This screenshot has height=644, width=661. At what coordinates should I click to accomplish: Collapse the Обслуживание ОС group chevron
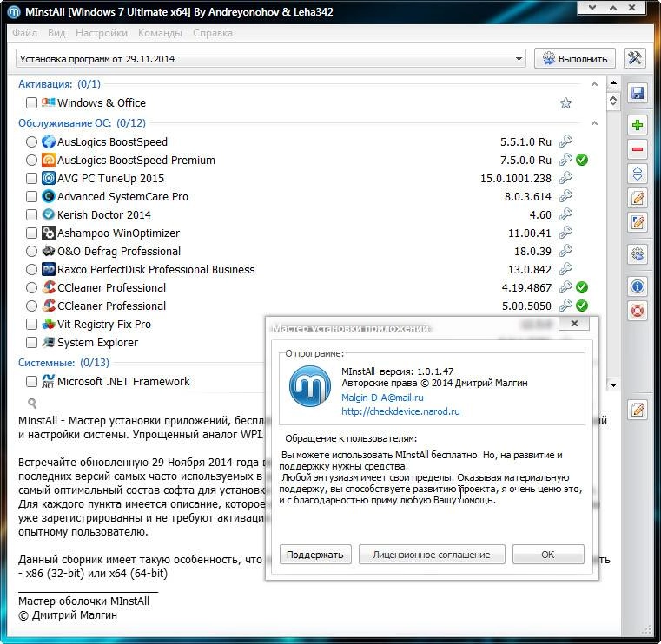coord(594,123)
